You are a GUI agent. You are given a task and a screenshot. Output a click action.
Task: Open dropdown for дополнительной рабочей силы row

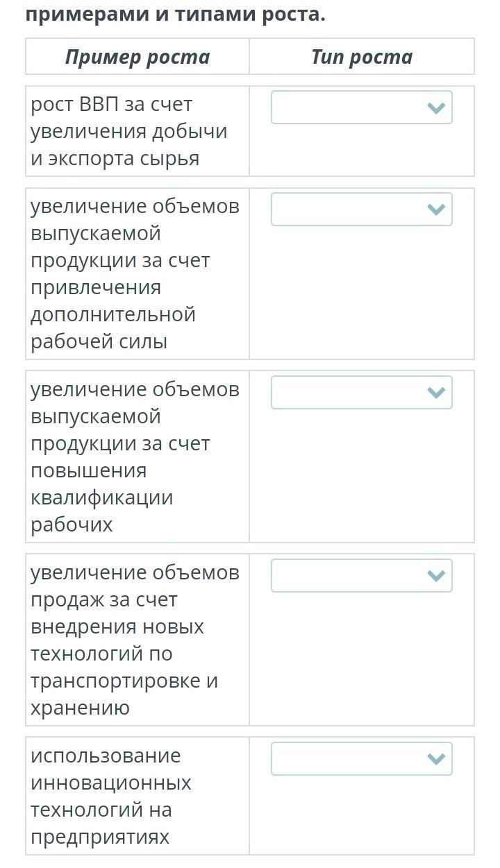(x=361, y=210)
